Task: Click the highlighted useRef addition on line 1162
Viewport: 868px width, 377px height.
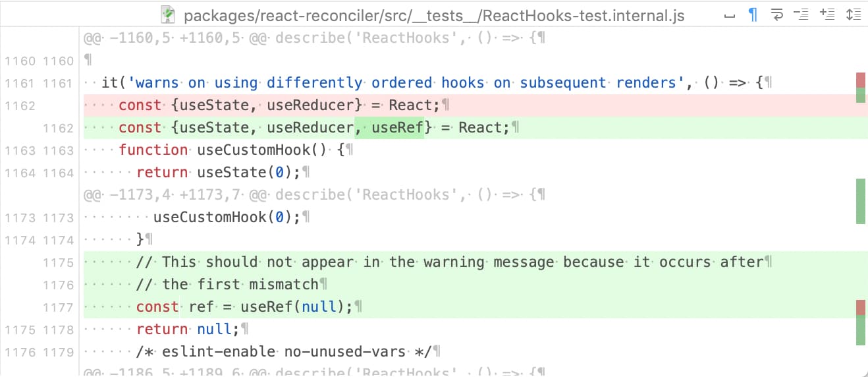Action: click(390, 128)
